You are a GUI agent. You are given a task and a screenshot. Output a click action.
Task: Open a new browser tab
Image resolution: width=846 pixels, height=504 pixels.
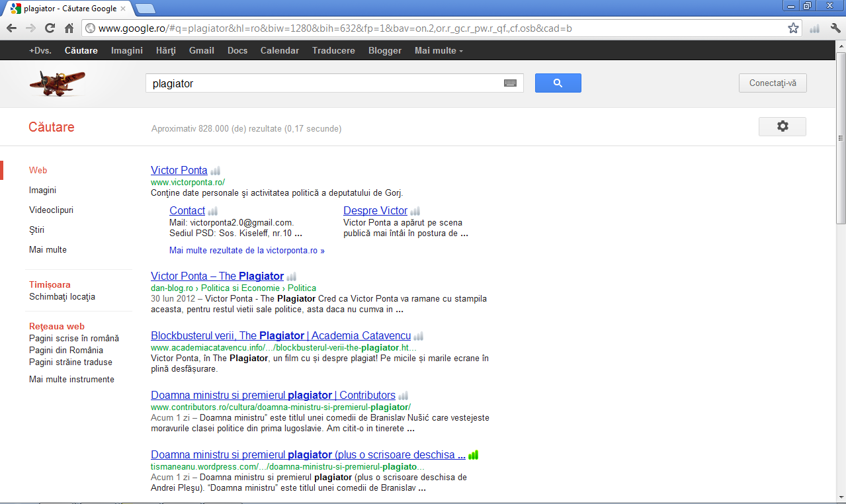[146, 9]
